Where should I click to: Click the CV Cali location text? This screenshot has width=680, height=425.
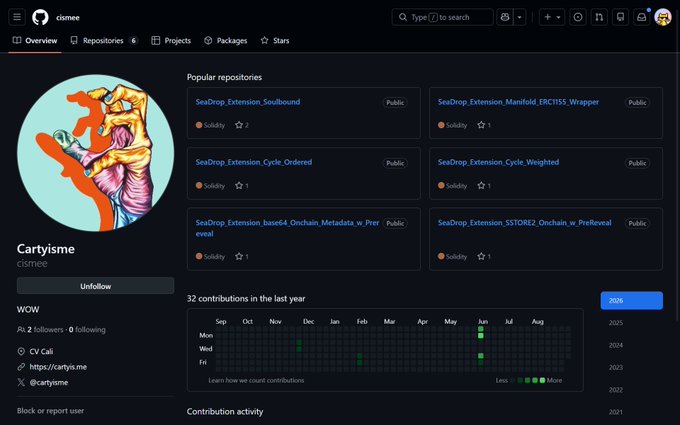pyautogui.click(x=41, y=351)
